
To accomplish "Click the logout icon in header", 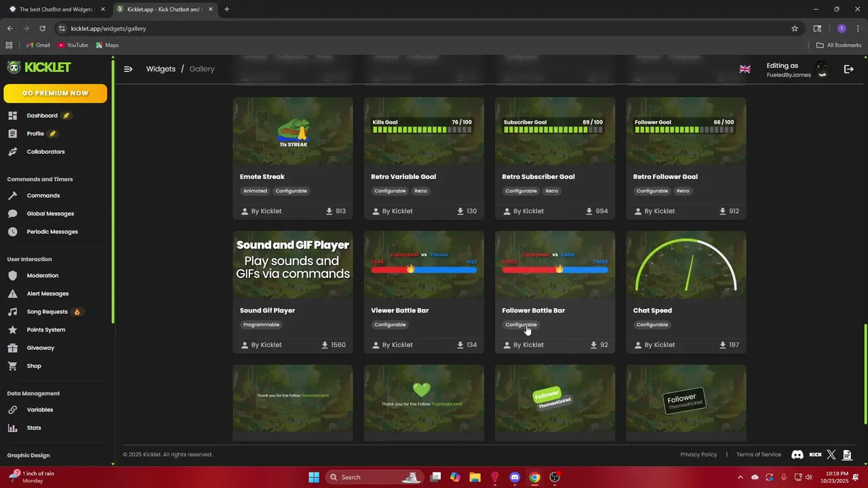I will [848, 69].
